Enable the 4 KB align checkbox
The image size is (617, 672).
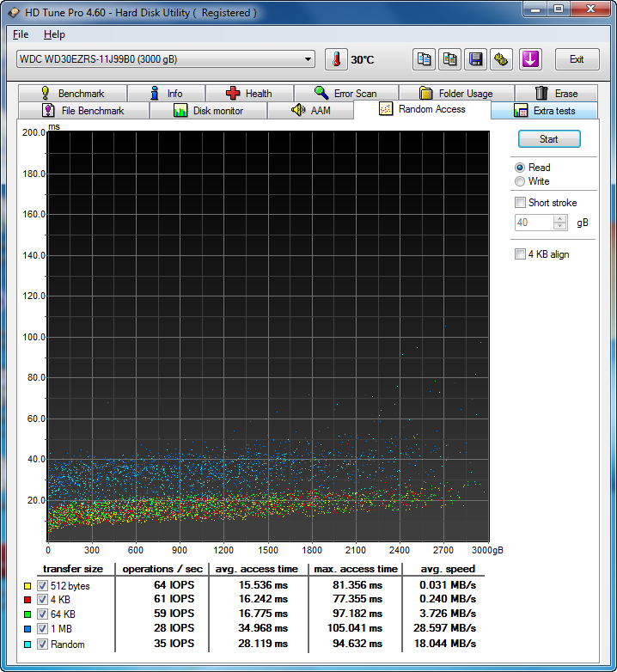520,254
